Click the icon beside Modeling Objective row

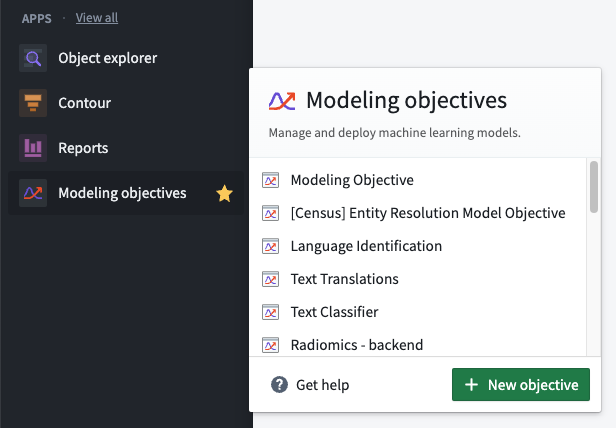271,180
